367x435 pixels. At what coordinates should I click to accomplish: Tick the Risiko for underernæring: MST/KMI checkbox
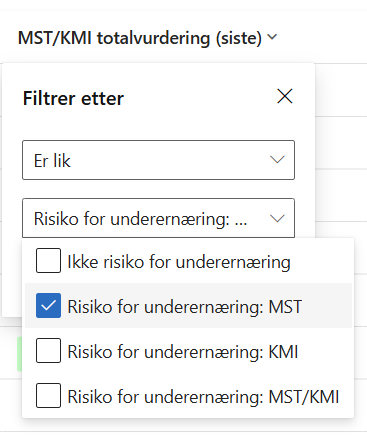pyautogui.click(x=48, y=395)
